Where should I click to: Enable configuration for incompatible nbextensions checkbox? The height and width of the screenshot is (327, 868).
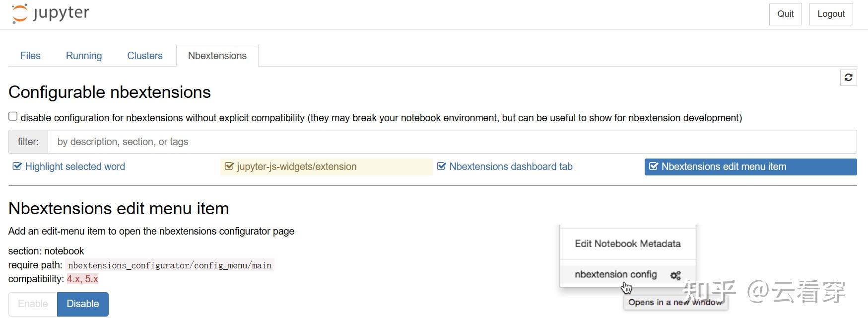tap(12, 116)
